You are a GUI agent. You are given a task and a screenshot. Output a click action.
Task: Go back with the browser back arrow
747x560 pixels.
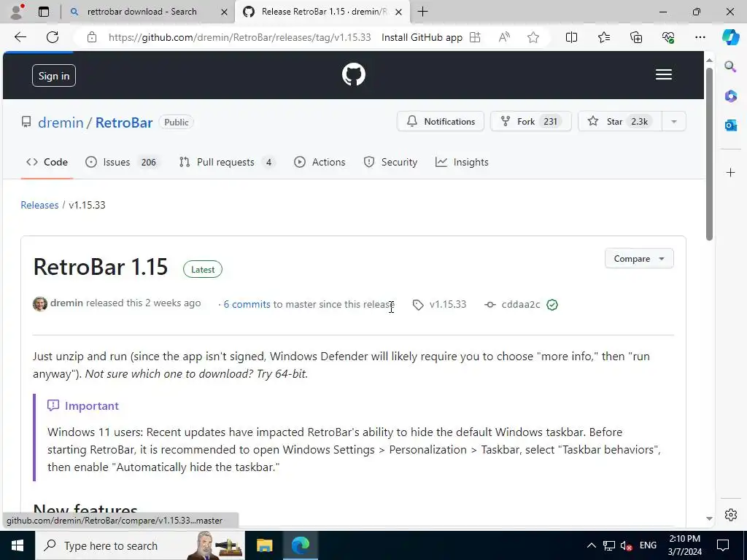pyautogui.click(x=20, y=37)
